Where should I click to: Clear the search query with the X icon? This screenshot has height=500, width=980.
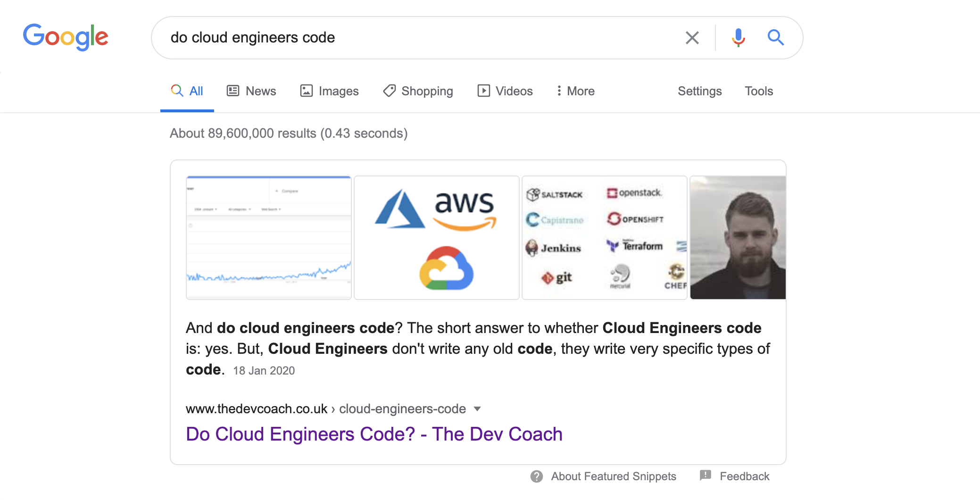pos(692,37)
